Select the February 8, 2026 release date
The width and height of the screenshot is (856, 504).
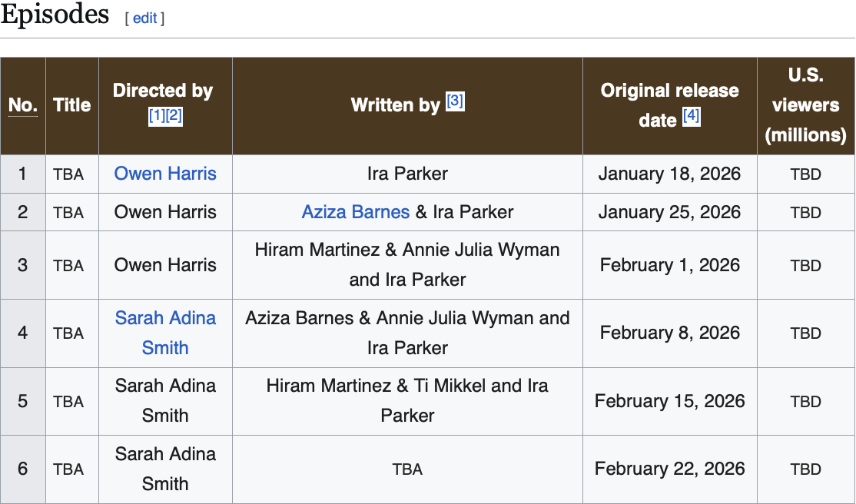(x=670, y=333)
